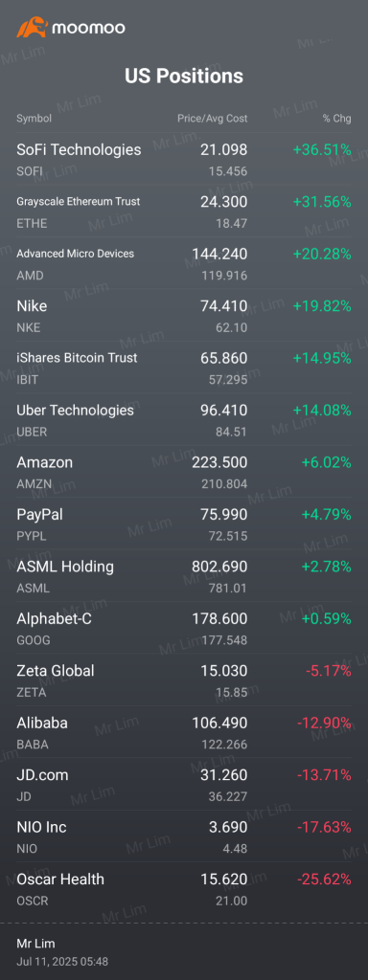368x980 pixels.
Task: Click the moomoo brand name text
Action: coord(88,28)
